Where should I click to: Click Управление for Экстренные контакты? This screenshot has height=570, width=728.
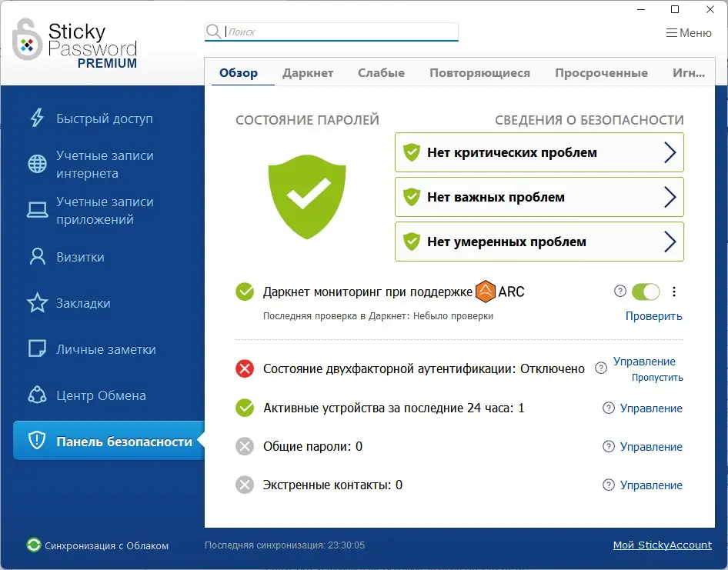tap(651, 485)
